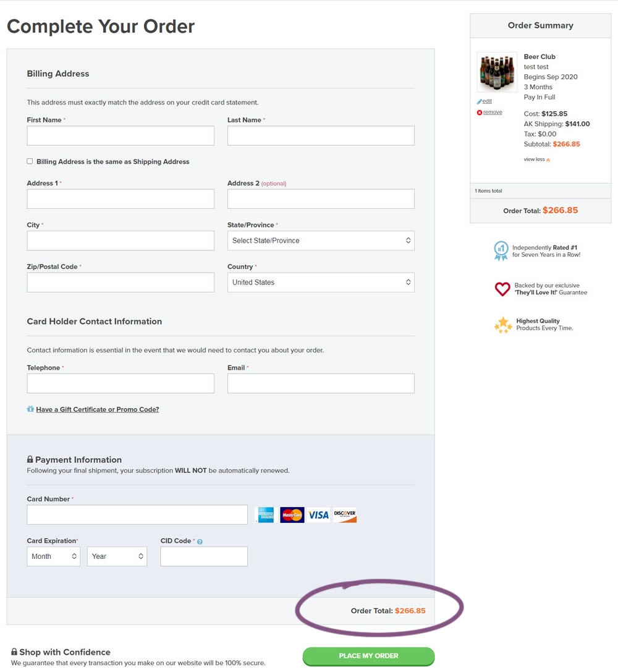Screen dimensions: 618x672
Task: Click into the Card Number field
Action: (137, 515)
